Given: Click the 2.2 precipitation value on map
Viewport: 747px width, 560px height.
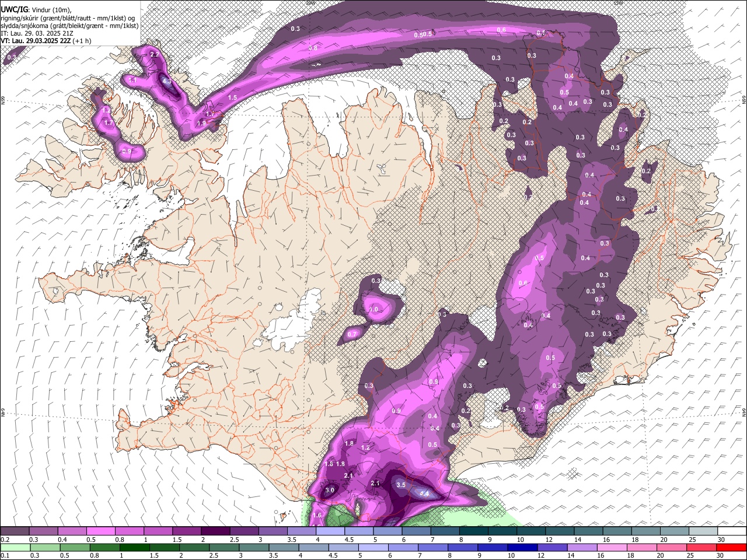Looking at the screenshot, I should (155, 54).
